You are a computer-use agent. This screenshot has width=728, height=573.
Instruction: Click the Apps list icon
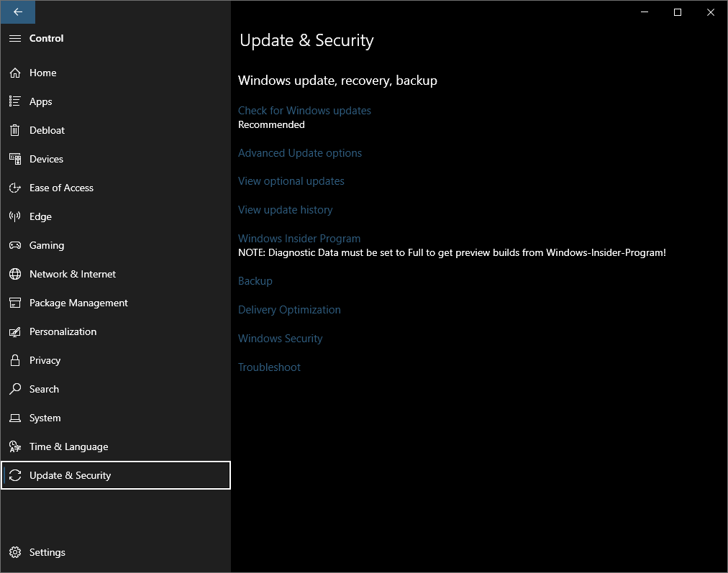point(15,101)
